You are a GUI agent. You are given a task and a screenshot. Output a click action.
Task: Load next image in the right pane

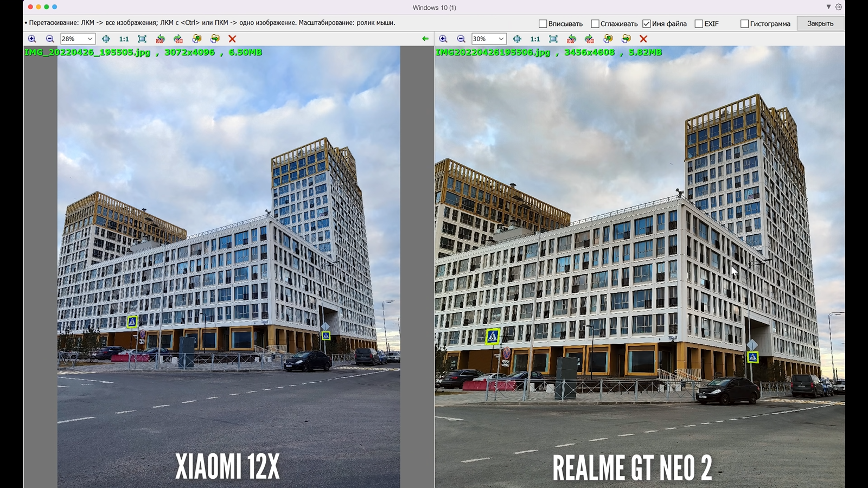click(x=626, y=39)
